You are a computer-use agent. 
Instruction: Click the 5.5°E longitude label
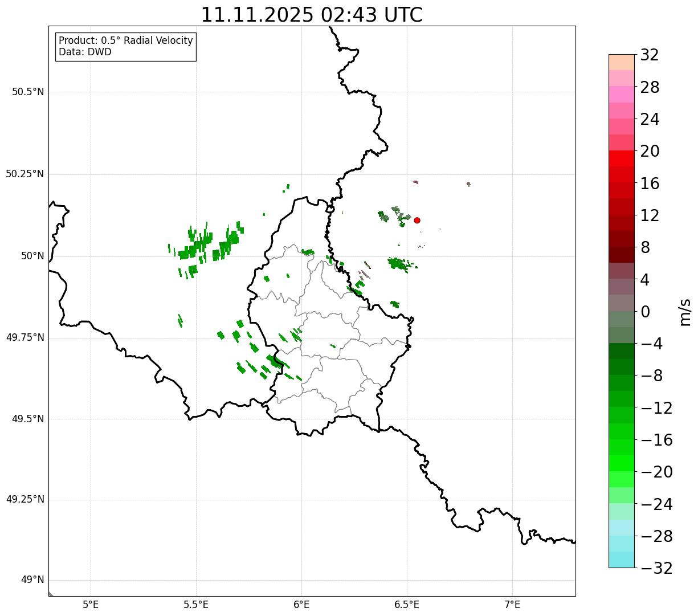point(196,605)
